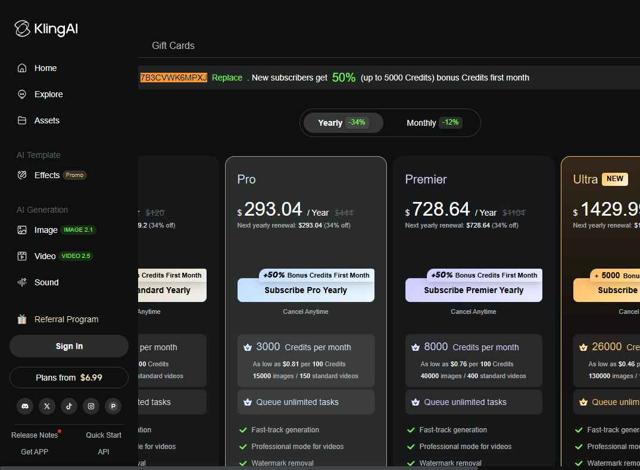
Task: Open the API link
Action: (104, 452)
